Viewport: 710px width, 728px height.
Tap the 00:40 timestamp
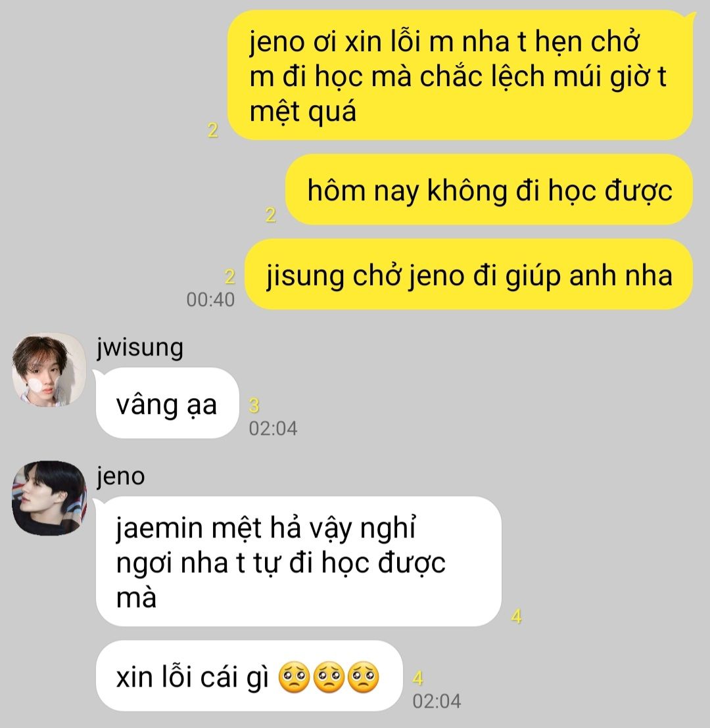coord(210,300)
